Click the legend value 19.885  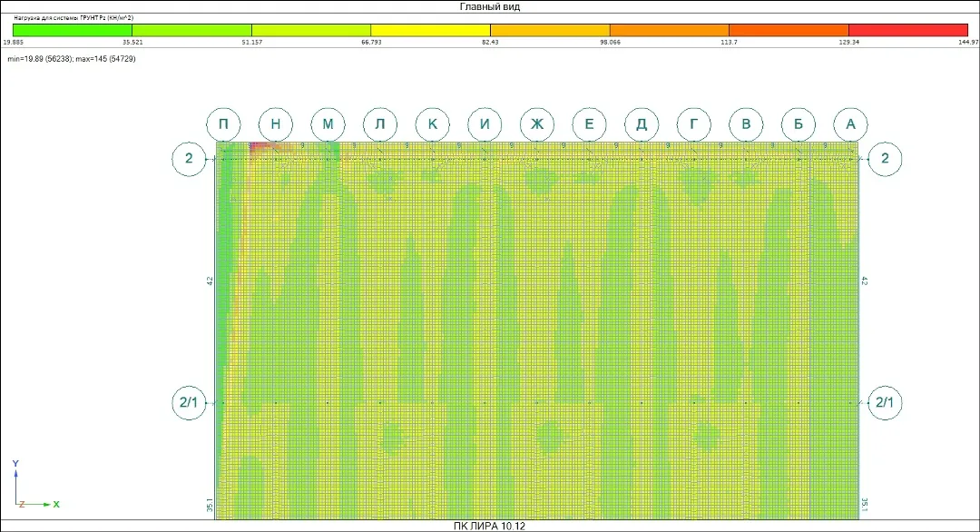[x=13, y=42]
